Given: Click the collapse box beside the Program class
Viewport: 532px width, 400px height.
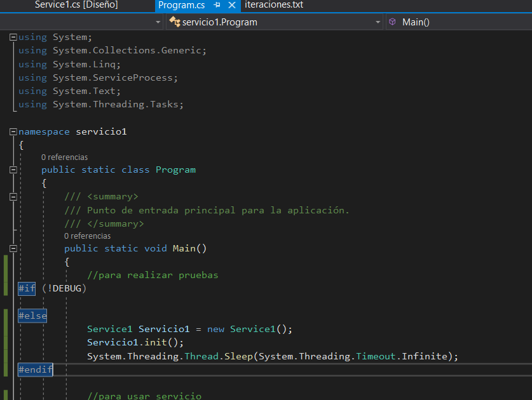Looking at the screenshot, I should [x=13, y=170].
